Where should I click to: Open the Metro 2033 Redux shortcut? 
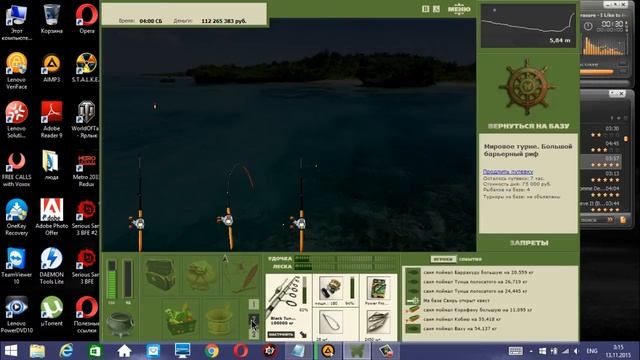tap(86, 169)
